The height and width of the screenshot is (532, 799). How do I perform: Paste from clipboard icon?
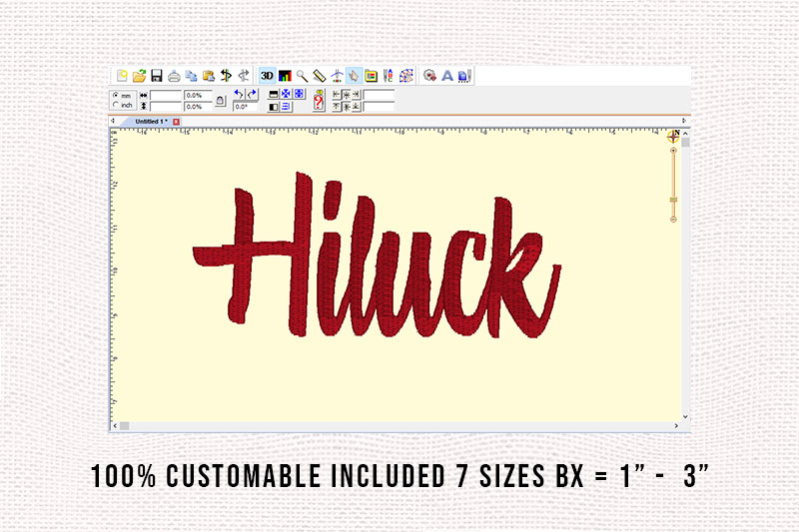click(209, 76)
